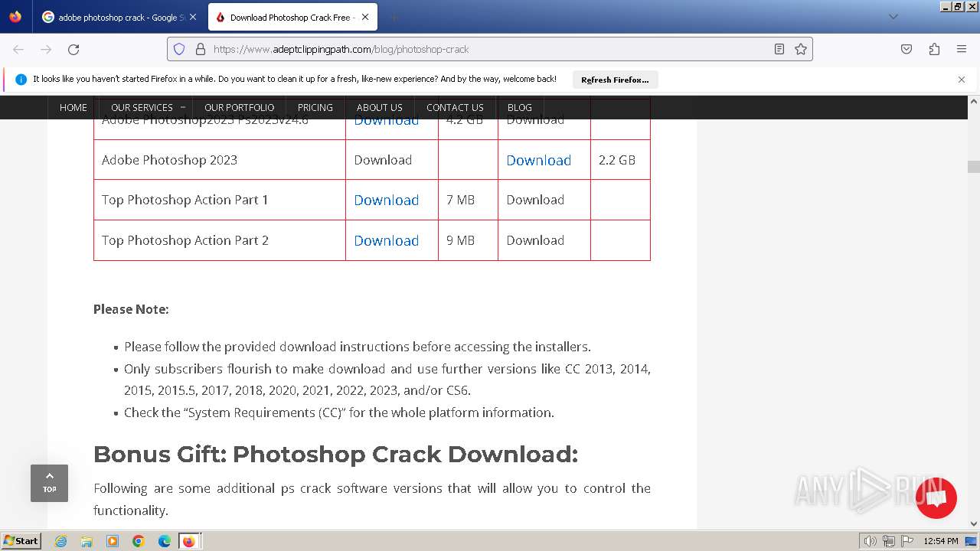Open OUR PORTFOLIO menu item

click(239, 107)
